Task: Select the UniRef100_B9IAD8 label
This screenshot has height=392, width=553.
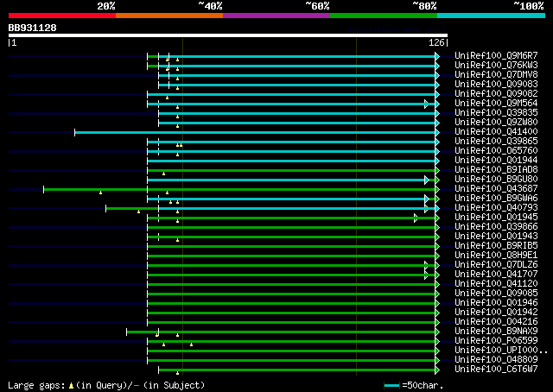Action: (496, 170)
